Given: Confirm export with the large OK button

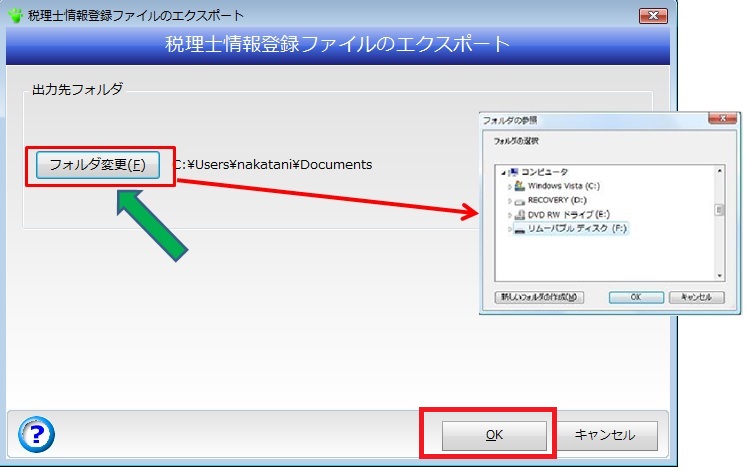Looking at the screenshot, I should (494, 435).
